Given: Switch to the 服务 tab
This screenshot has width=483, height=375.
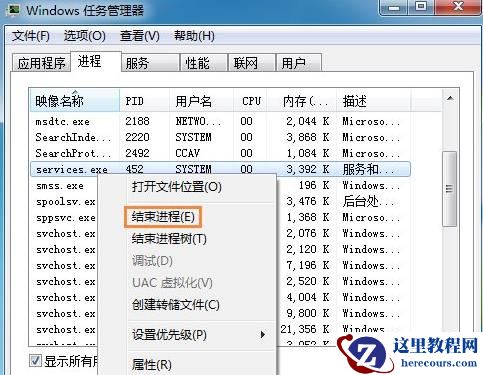Looking at the screenshot, I should 150,63.
